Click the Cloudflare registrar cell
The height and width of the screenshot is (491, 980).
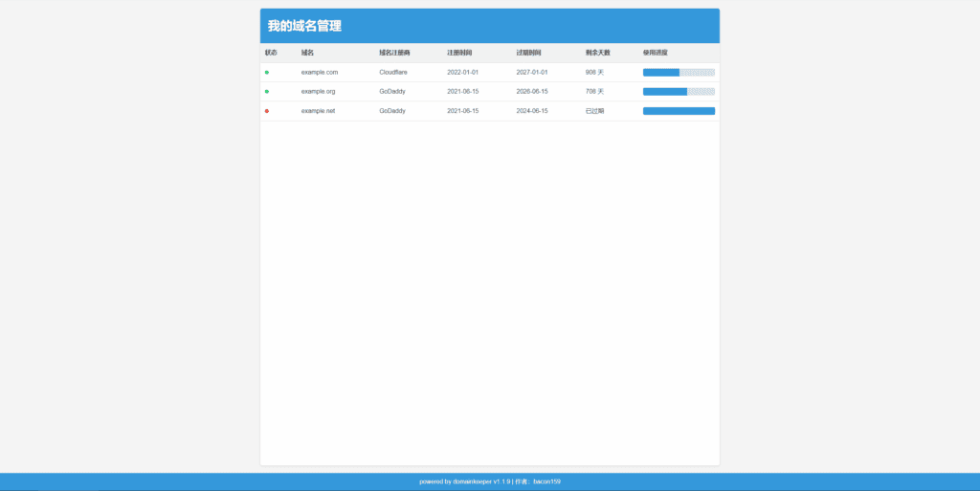click(393, 73)
